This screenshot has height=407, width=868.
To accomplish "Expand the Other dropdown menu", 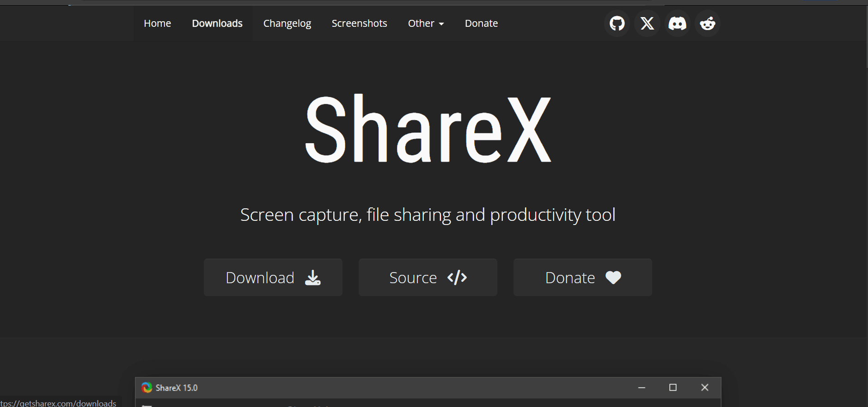I will click(x=426, y=23).
